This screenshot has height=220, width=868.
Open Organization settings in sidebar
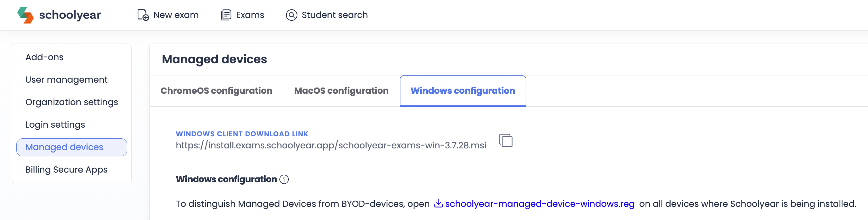(72, 102)
